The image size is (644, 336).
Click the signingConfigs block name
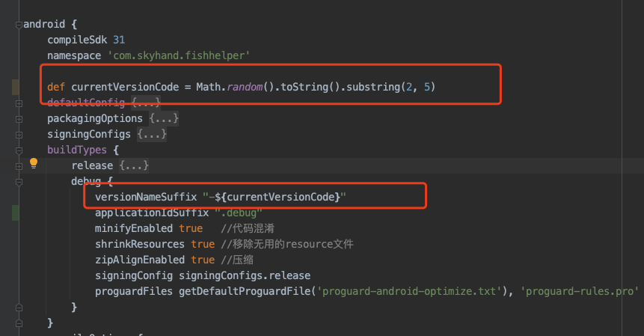89,134
